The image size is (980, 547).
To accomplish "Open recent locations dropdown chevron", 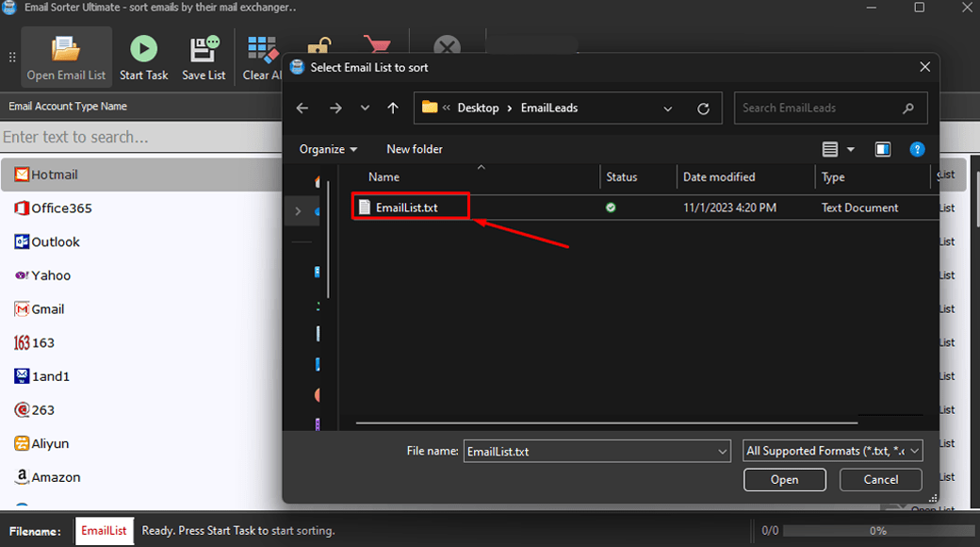I will coord(365,108).
